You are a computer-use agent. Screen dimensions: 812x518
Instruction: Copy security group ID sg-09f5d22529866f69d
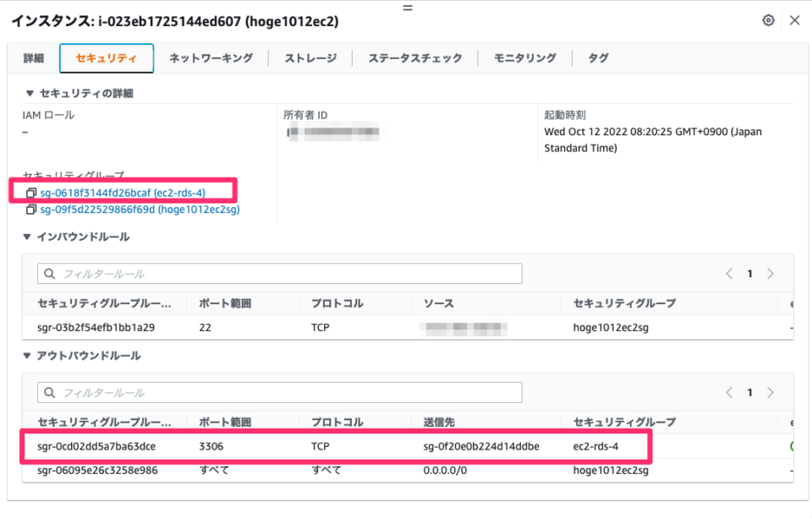point(31,210)
